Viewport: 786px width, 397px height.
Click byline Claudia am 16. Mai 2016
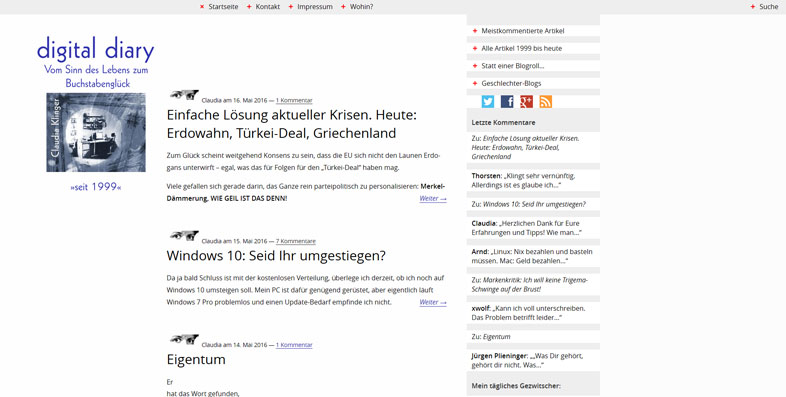[235, 100]
